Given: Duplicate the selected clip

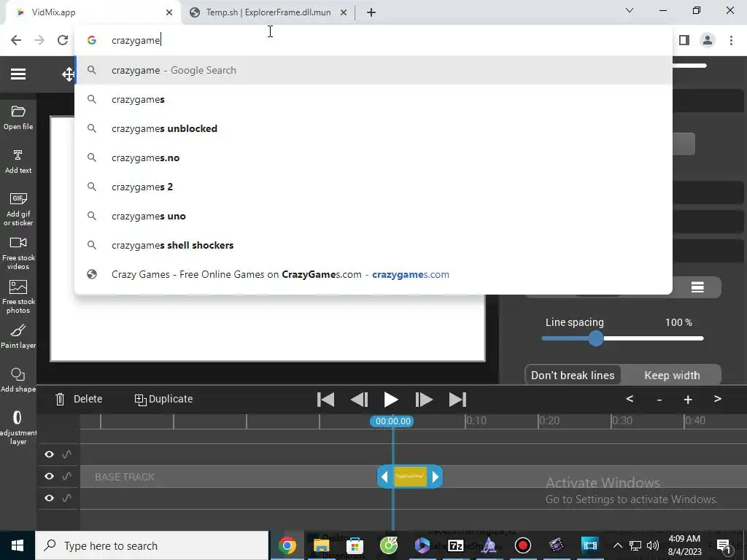Looking at the screenshot, I should [164, 399].
